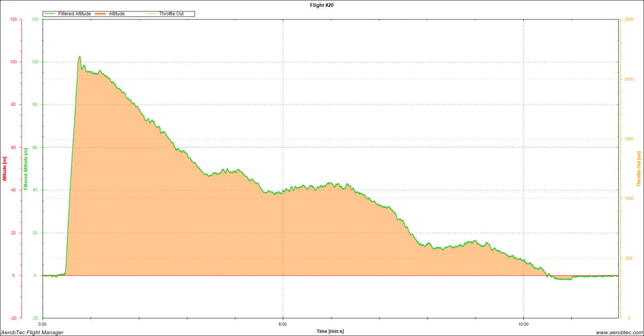Select the Altitude legend label
Screen dimensions: 644x336
point(117,14)
